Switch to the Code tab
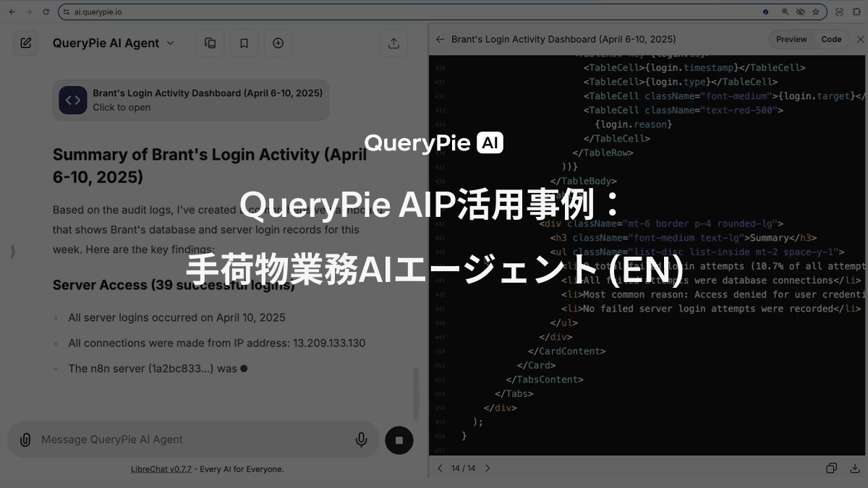Viewport: 868px width, 488px height. click(x=831, y=40)
